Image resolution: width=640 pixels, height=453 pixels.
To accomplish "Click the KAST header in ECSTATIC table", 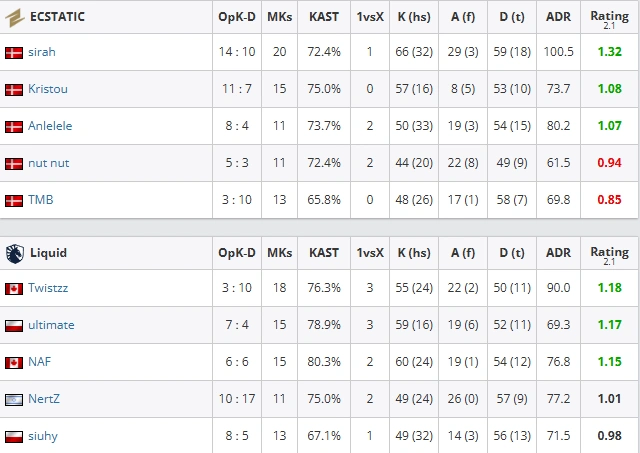I will click(324, 17).
